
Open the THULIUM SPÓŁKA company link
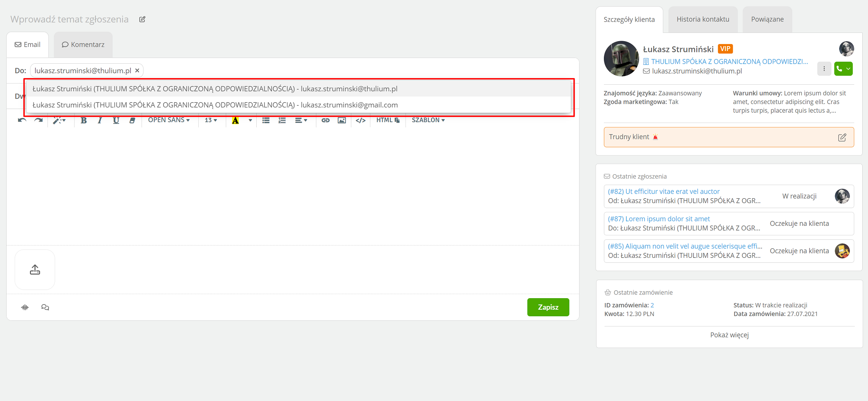tap(729, 61)
